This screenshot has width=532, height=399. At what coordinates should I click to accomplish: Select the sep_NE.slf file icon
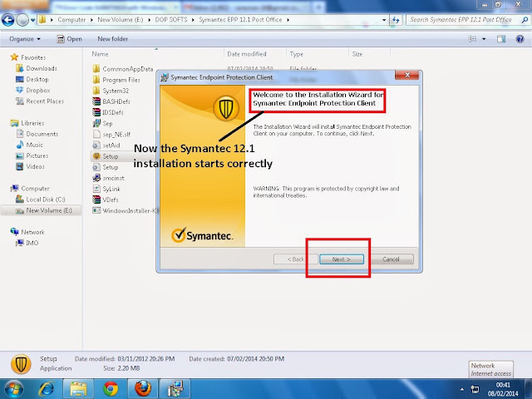96,135
